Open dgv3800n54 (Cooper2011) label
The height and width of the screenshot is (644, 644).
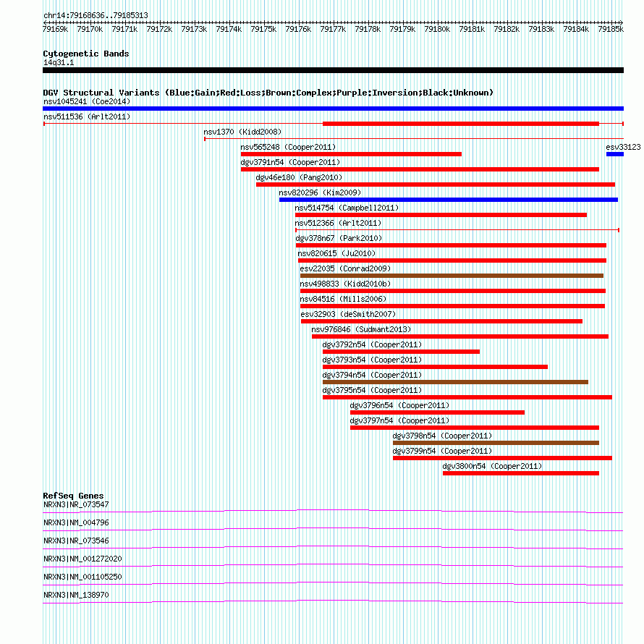(x=492, y=466)
